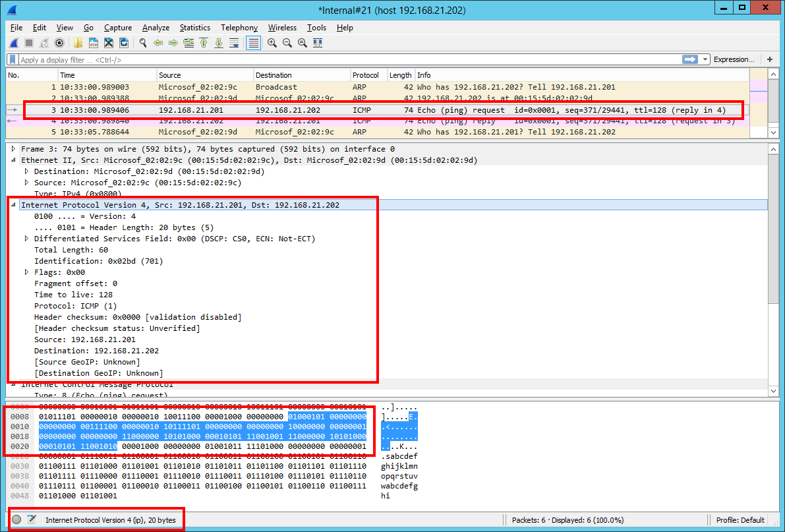Screen dimensions: 785x532
Task: Open the File menu
Action: 16,28
